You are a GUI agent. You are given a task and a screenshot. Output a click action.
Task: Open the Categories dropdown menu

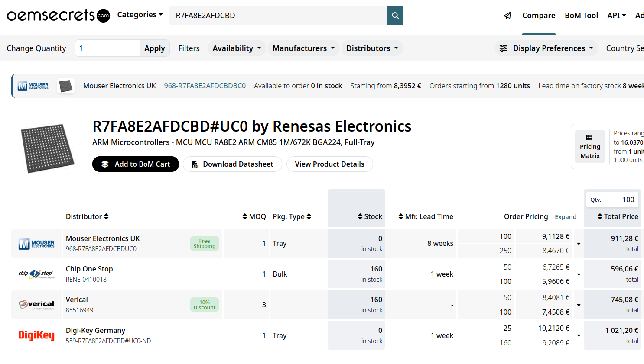tap(140, 15)
